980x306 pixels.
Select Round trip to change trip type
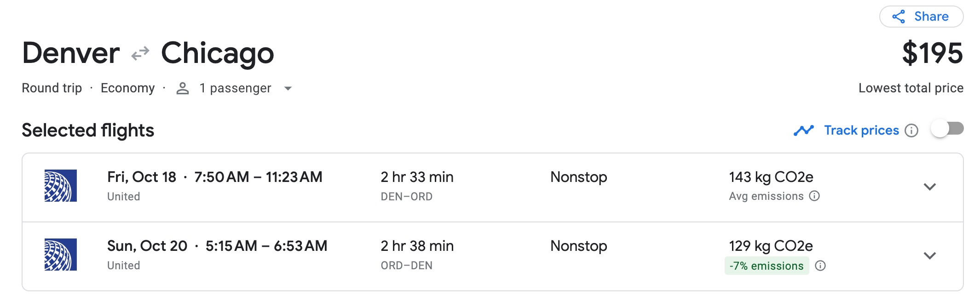click(52, 88)
